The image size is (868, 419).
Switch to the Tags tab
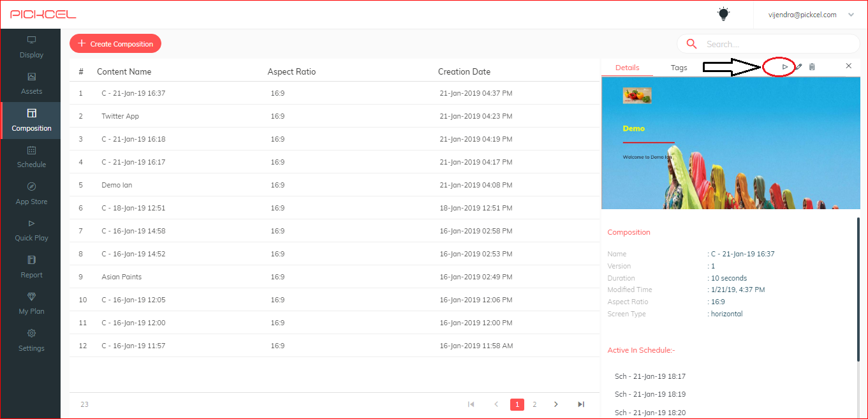point(679,68)
